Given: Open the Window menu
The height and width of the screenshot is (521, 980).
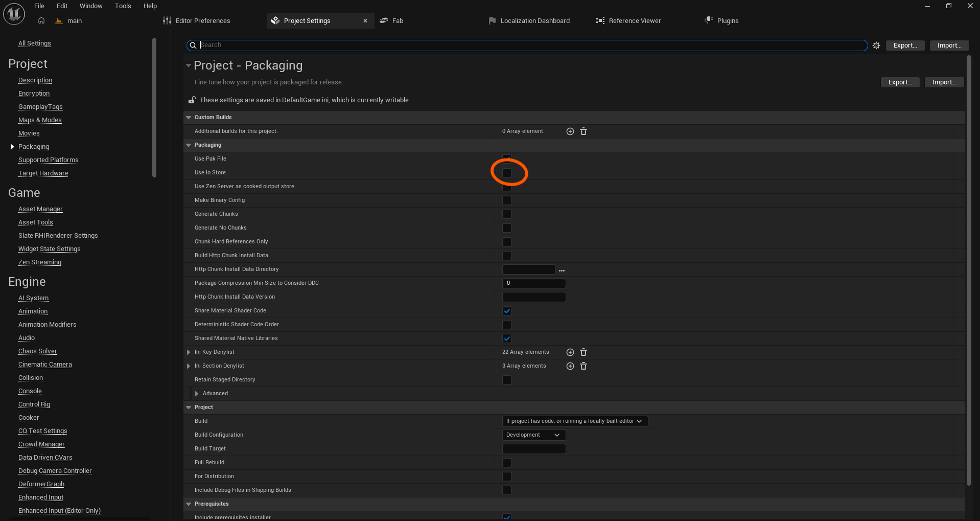Looking at the screenshot, I should (91, 6).
